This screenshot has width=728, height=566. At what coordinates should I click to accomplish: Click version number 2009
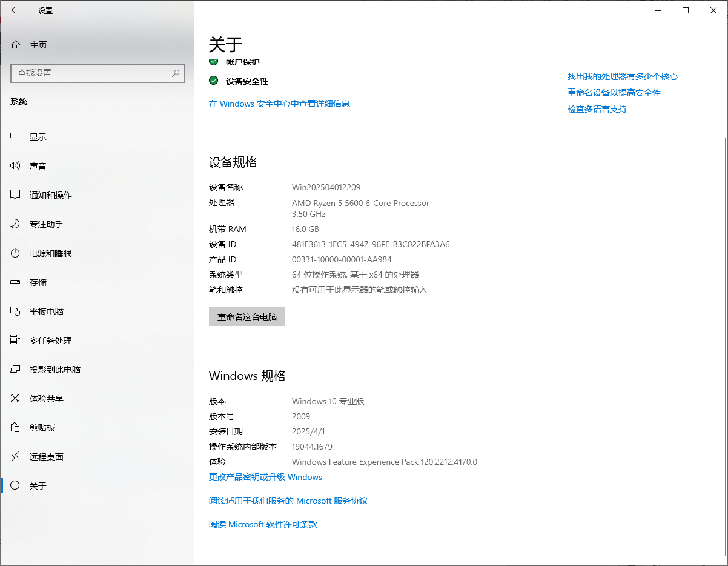[301, 416]
